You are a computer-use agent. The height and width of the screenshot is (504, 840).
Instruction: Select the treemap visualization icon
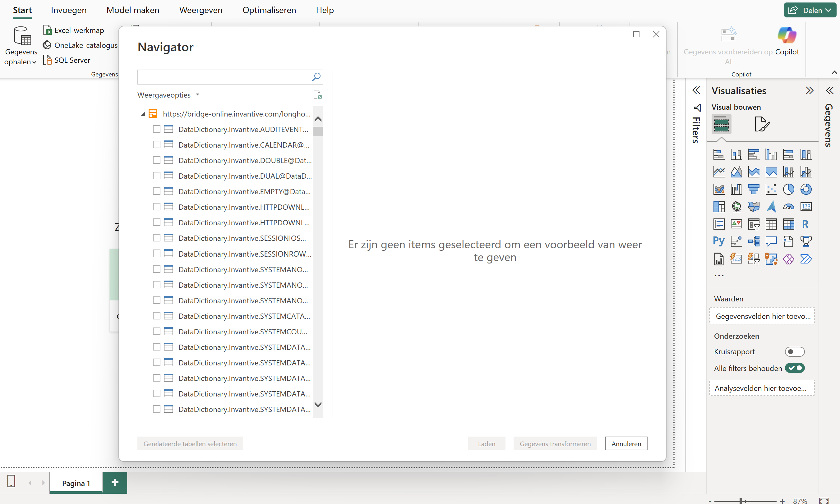point(719,207)
